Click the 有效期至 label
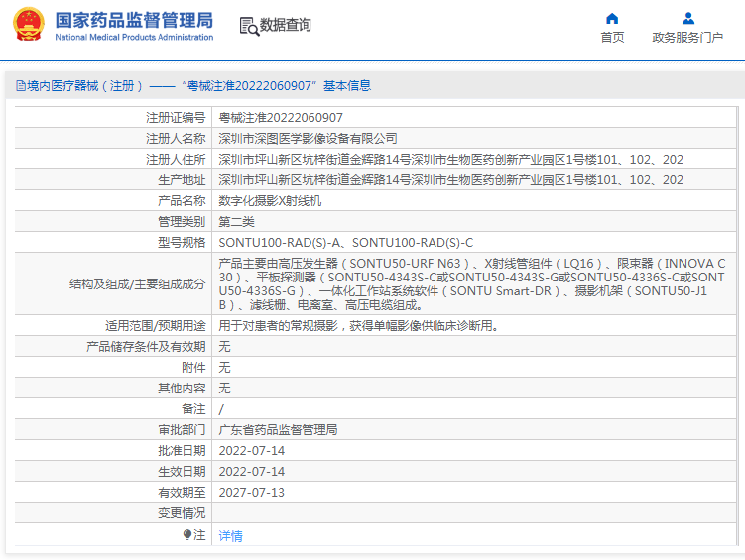This screenshot has height=560, width=745. pos(182,493)
